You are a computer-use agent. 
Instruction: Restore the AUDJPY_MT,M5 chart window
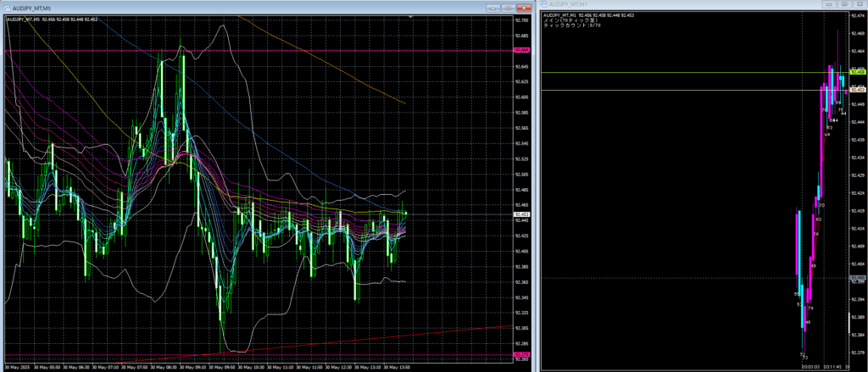pyautogui.click(x=508, y=8)
